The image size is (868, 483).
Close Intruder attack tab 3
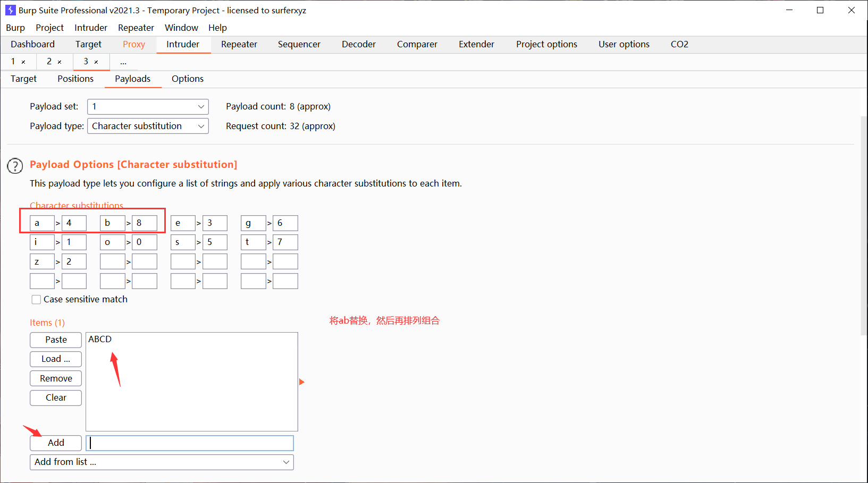pos(96,62)
